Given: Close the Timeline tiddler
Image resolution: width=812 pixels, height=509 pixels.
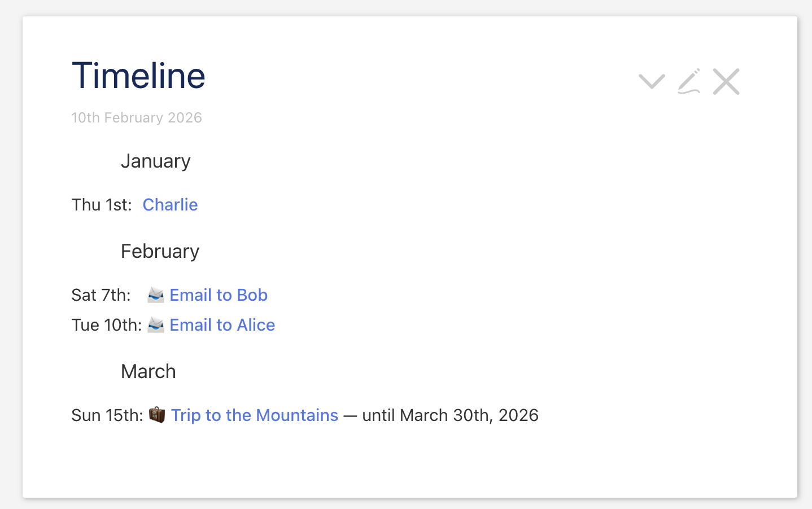Looking at the screenshot, I should 726,82.
